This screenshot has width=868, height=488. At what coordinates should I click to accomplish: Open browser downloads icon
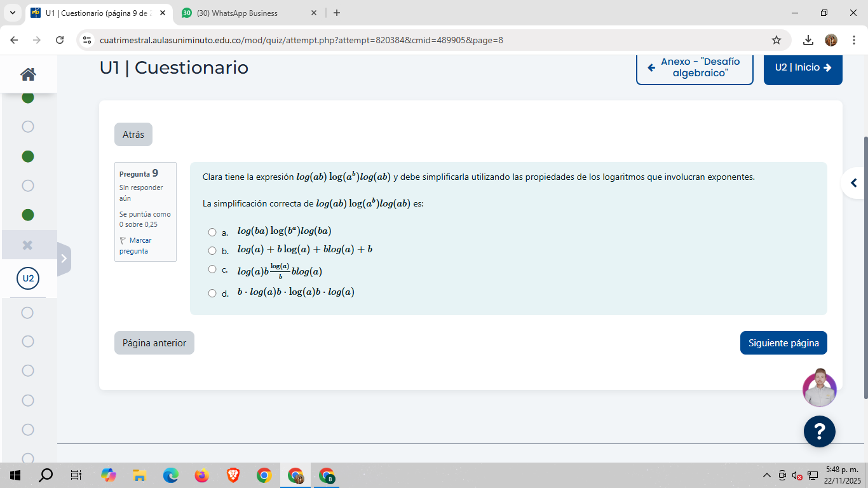(808, 40)
